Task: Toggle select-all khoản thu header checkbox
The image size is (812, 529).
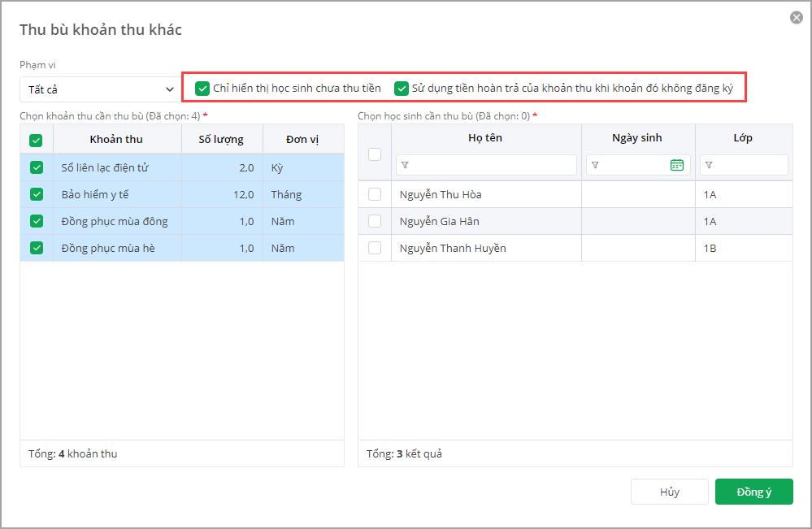Action: pyautogui.click(x=37, y=140)
